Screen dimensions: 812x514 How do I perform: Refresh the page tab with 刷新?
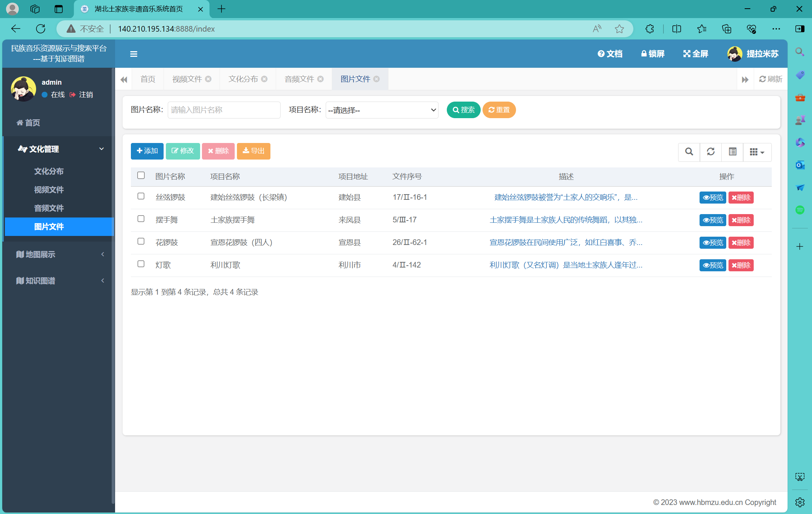[x=771, y=79]
